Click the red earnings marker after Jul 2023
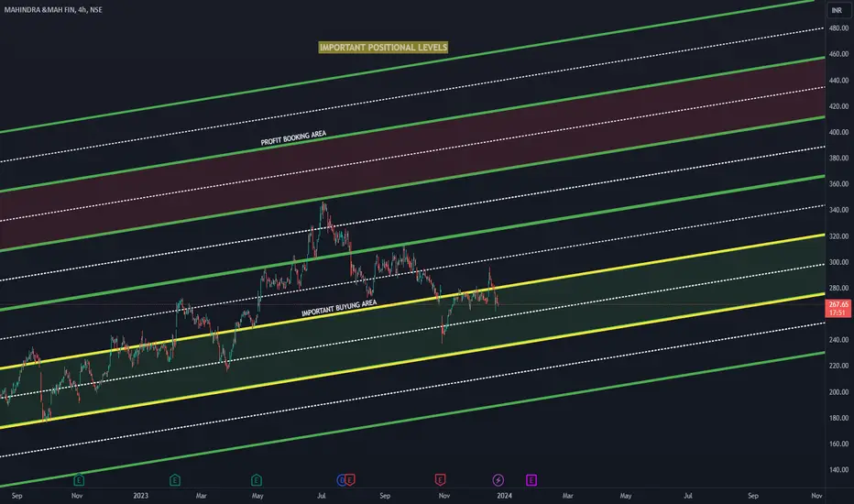854x504 pixels. click(x=350, y=480)
